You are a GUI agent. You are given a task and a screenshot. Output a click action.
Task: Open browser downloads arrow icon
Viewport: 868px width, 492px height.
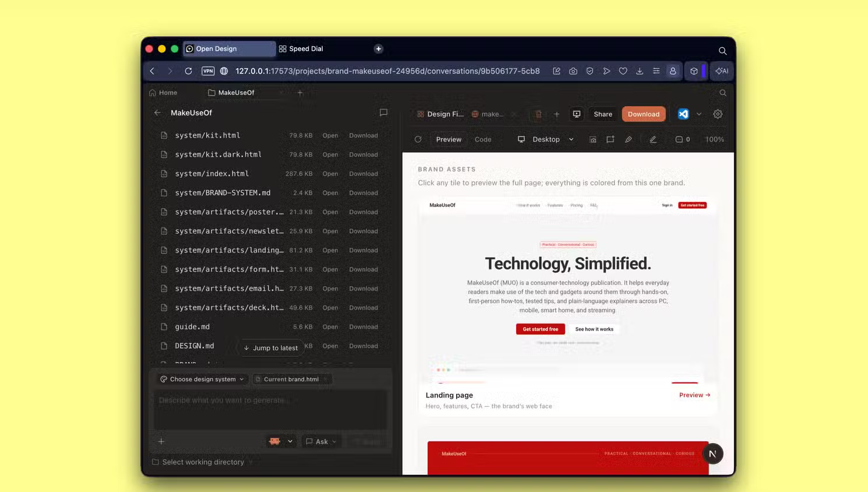tap(640, 71)
